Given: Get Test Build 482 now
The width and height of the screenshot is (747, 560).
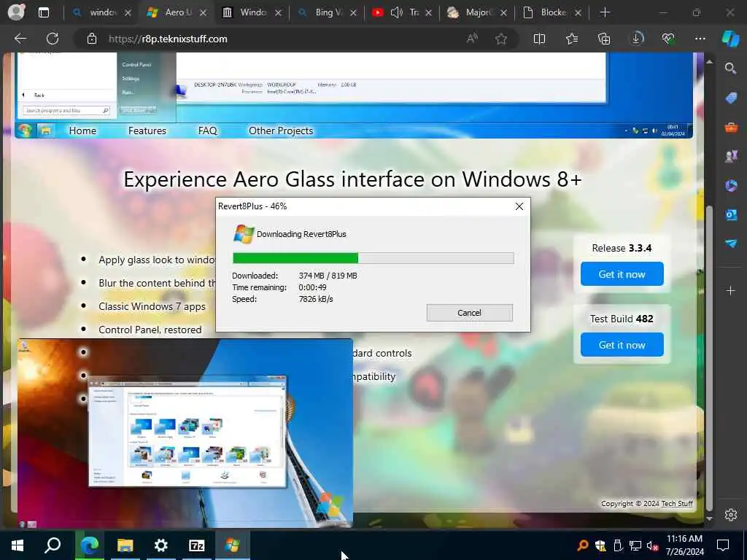Looking at the screenshot, I should (622, 345).
